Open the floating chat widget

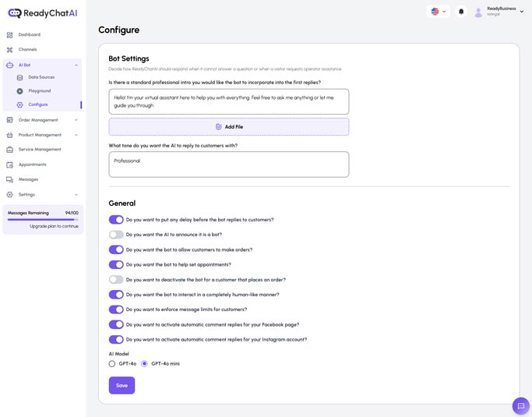point(521,406)
